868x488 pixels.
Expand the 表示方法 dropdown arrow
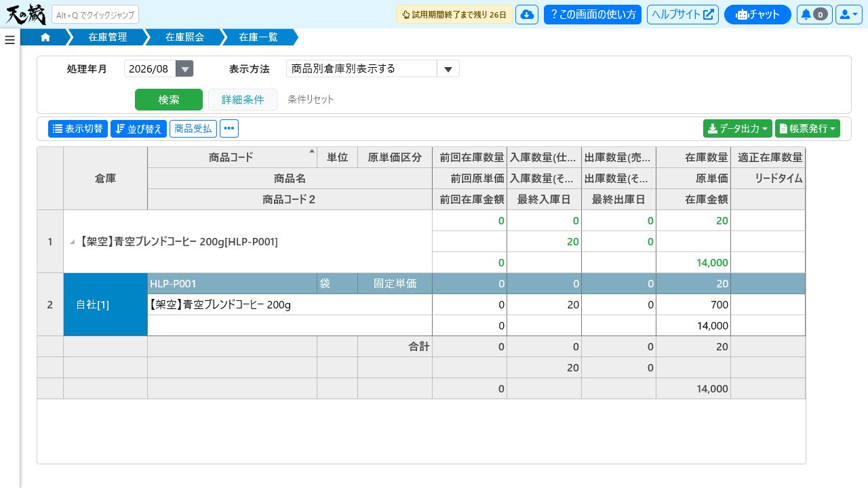tap(448, 68)
